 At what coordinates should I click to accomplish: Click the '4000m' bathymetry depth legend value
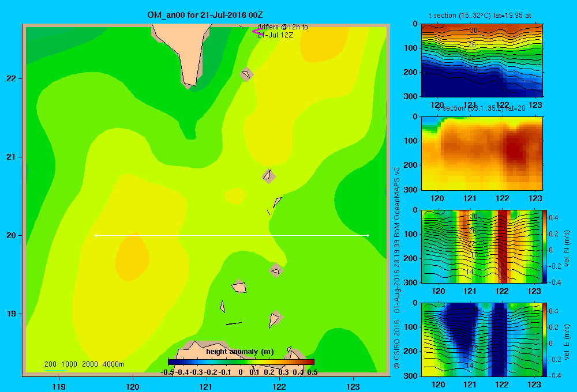tap(113, 364)
